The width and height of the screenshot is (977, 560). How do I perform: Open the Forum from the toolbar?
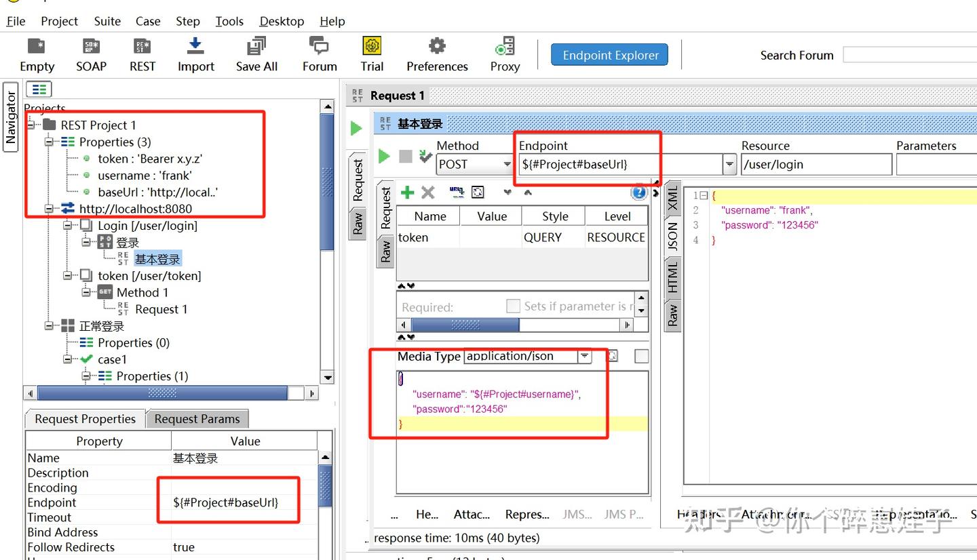point(320,54)
